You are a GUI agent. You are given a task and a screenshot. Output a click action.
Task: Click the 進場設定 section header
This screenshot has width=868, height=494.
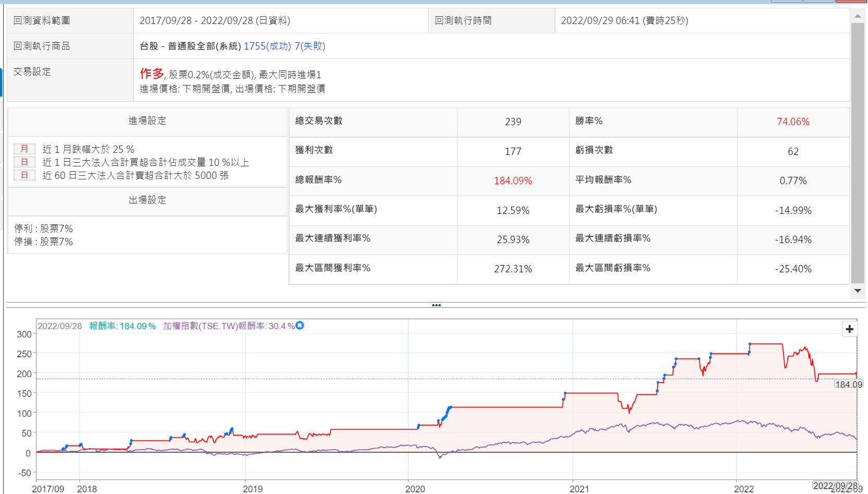(x=147, y=121)
